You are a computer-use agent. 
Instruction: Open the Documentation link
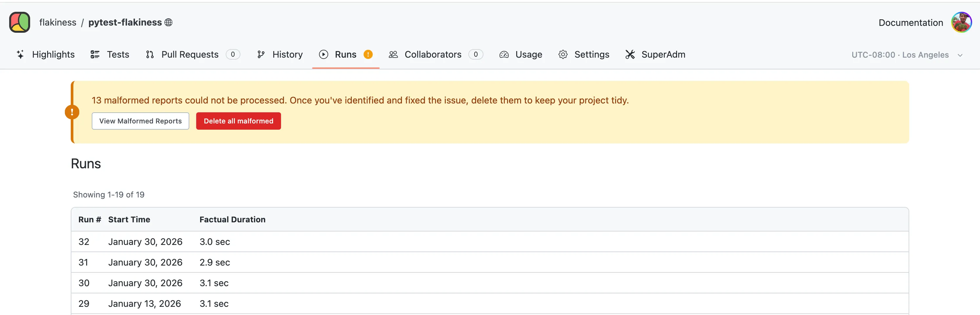910,23
